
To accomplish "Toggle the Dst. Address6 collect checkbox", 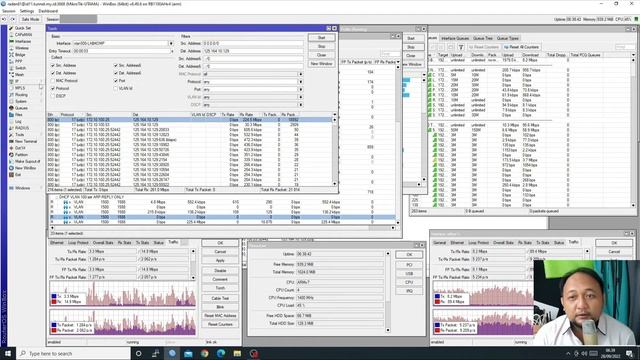I will coord(116,73).
